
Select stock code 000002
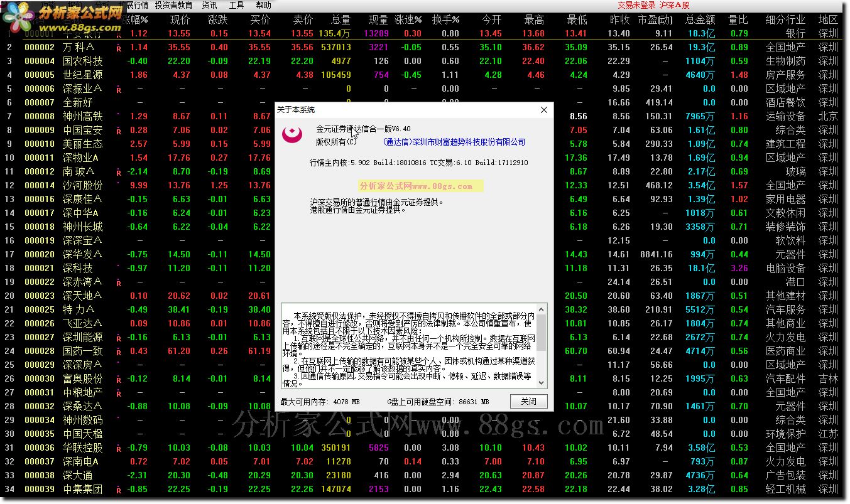(x=40, y=48)
